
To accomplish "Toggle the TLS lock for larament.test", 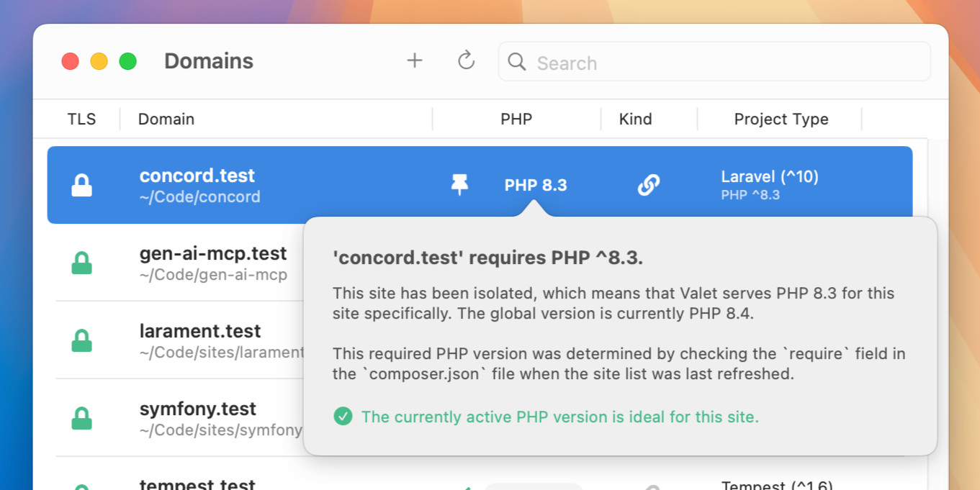I will (81, 340).
